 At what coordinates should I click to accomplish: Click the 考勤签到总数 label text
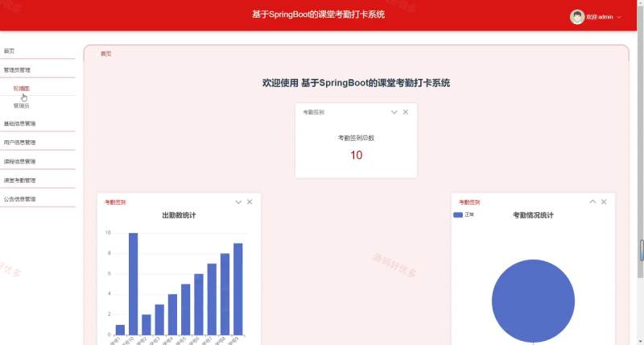click(x=356, y=138)
